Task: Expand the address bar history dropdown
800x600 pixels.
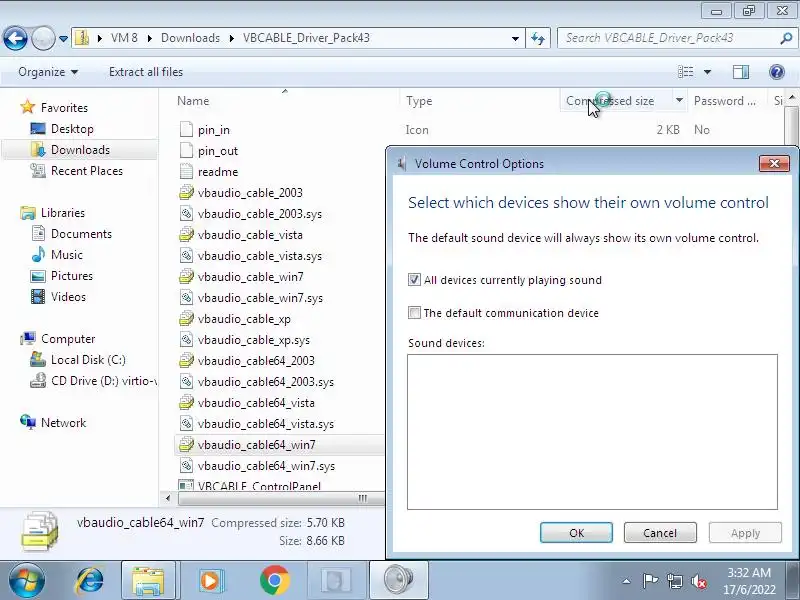Action: point(515,38)
